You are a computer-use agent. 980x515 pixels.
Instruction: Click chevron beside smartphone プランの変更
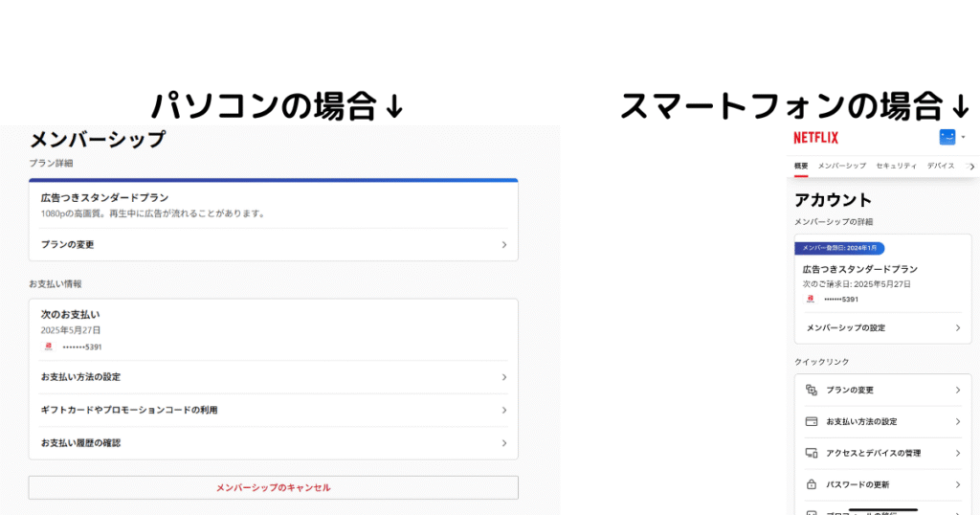click(x=957, y=390)
